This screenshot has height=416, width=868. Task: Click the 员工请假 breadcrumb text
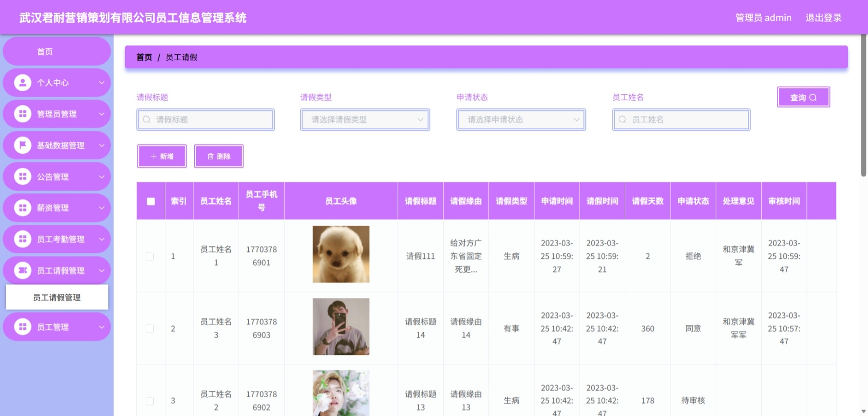click(x=182, y=57)
